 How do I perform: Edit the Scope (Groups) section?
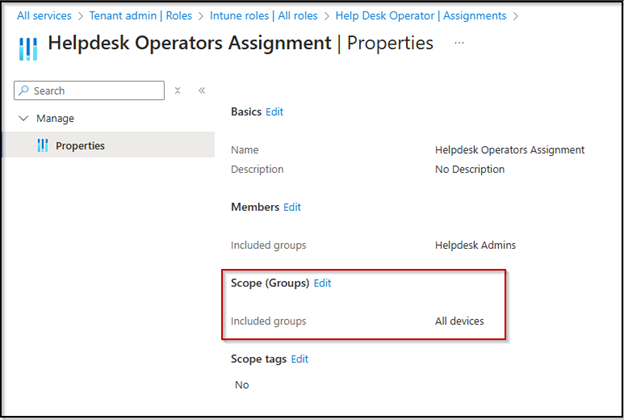click(x=322, y=283)
